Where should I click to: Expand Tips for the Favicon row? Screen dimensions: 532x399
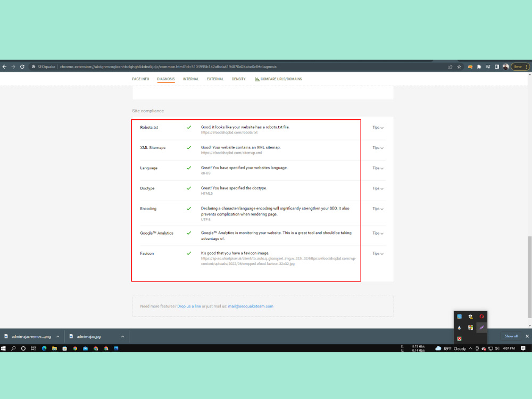click(378, 254)
